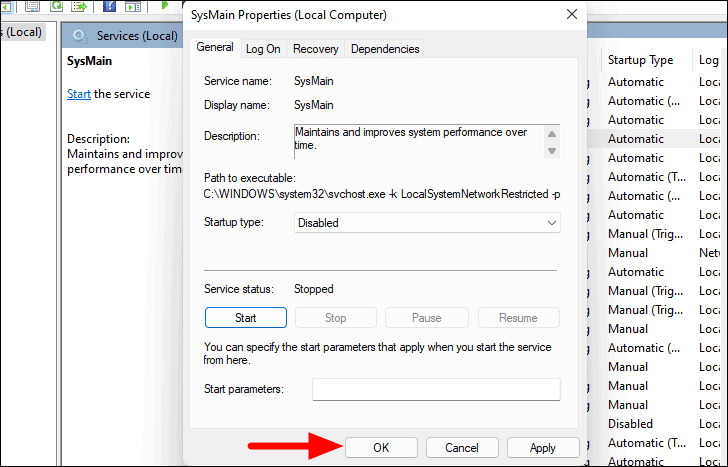The height and width of the screenshot is (467, 728).
Task: Open the Log On tab
Action: 263,49
